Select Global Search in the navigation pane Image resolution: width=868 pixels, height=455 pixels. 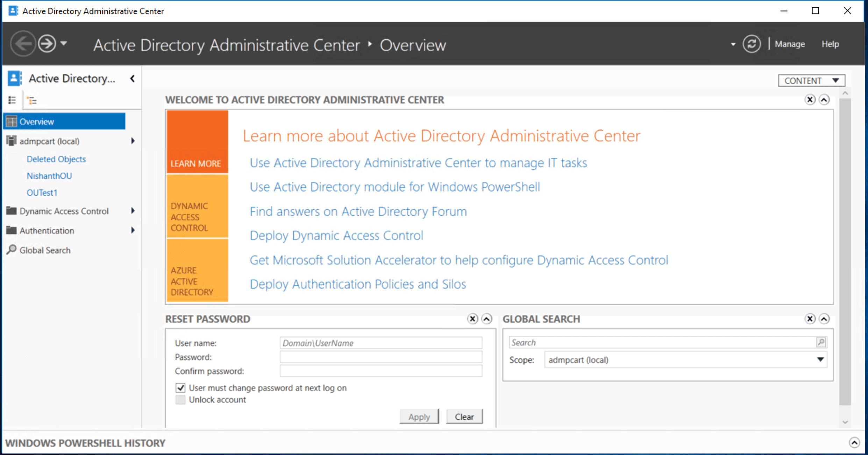coord(44,250)
